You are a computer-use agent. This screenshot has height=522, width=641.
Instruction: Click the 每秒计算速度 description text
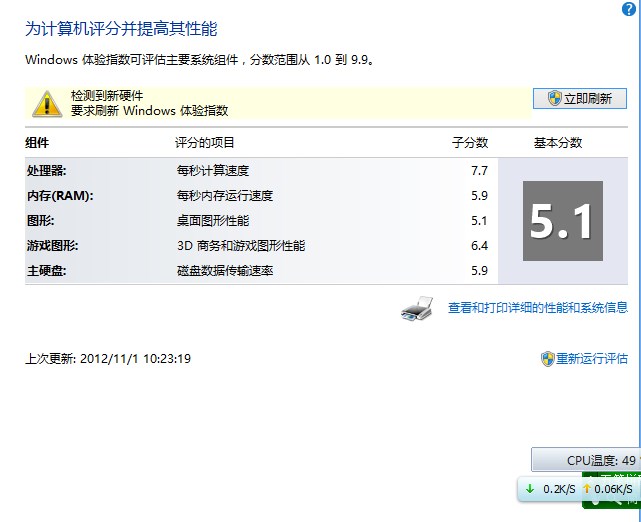click(213, 170)
